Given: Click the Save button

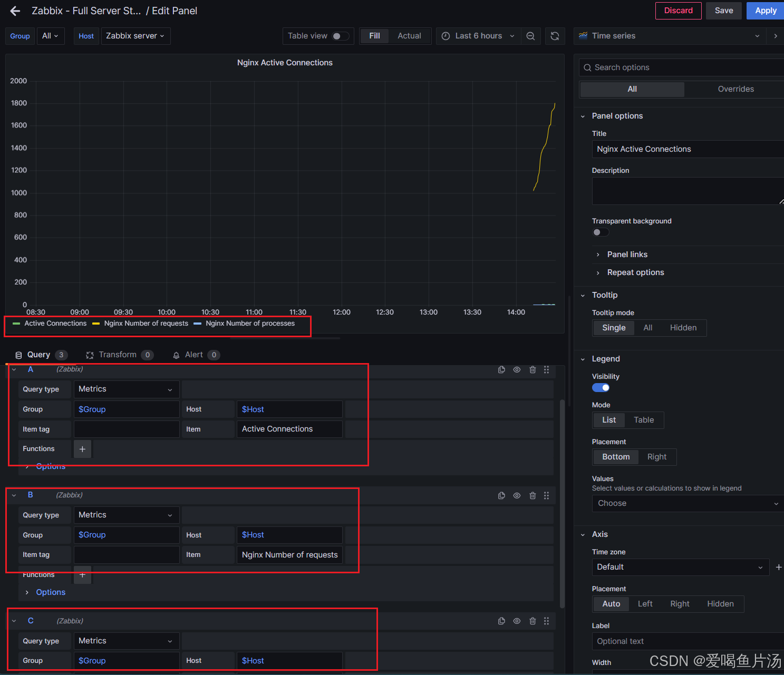Looking at the screenshot, I should click(723, 11).
